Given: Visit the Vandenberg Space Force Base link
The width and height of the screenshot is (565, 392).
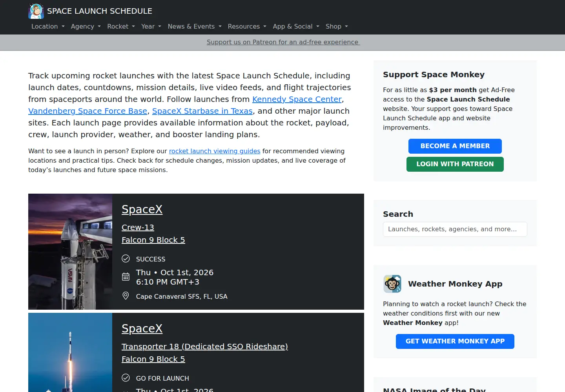Looking at the screenshot, I should (x=88, y=111).
